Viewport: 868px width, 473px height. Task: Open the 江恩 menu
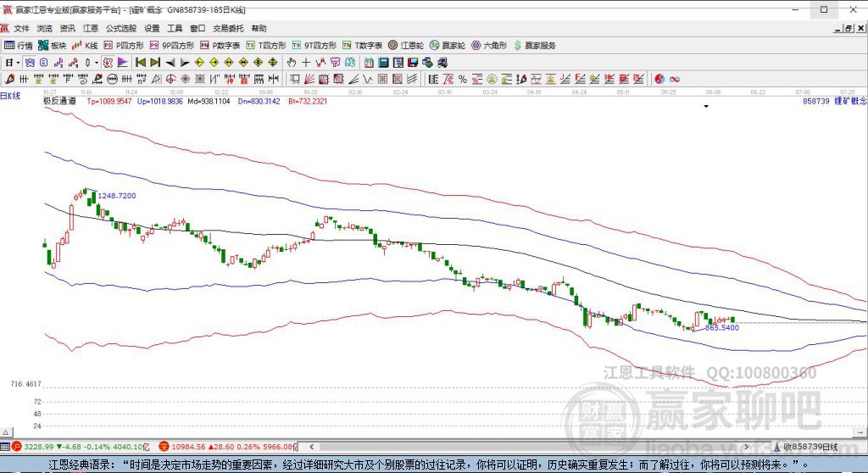coord(90,29)
